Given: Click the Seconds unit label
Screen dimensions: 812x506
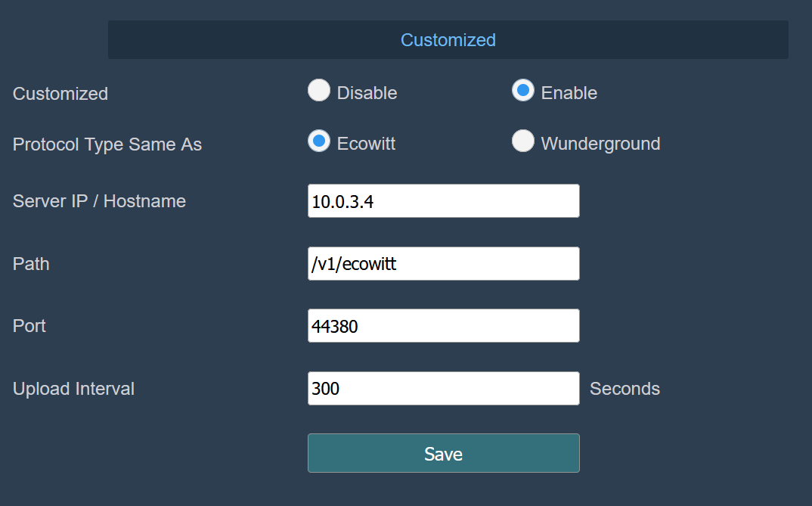Looking at the screenshot, I should pos(625,389).
